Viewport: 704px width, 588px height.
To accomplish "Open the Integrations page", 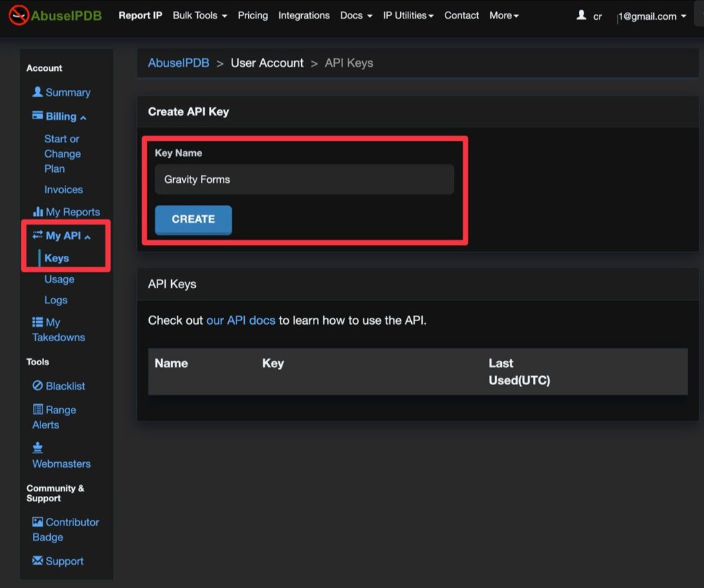I will pyautogui.click(x=304, y=15).
